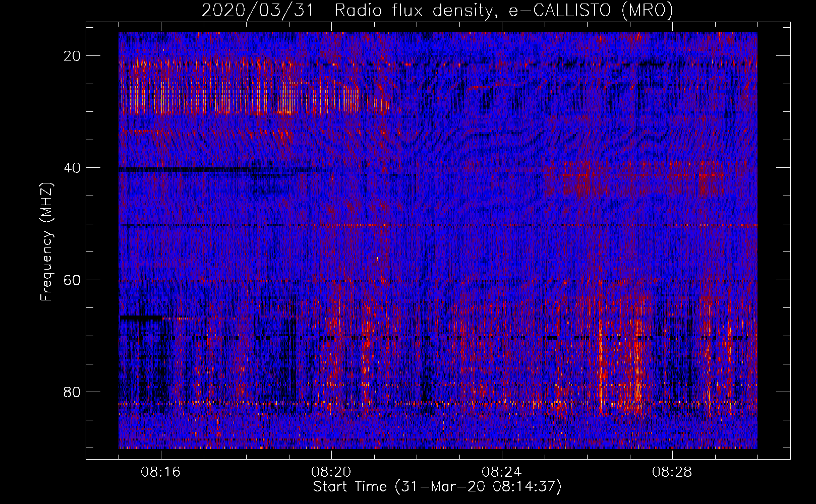Image resolution: width=816 pixels, height=504 pixels.
Task: Click the 08:16 time tick label
Action: click(161, 472)
